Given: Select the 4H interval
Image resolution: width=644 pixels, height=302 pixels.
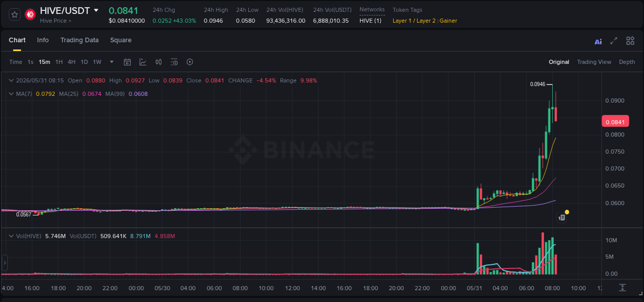Looking at the screenshot, I should [x=71, y=62].
